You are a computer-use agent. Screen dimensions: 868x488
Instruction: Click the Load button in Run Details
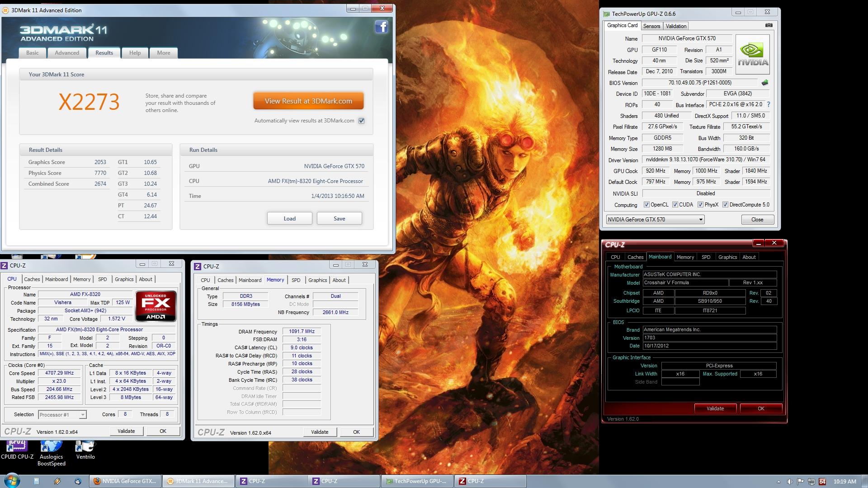pyautogui.click(x=290, y=218)
